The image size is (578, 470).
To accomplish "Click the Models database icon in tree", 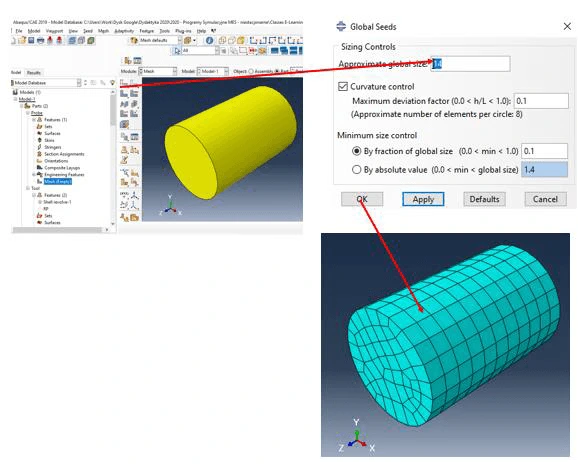I will pyautogui.click(x=15, y=92).
